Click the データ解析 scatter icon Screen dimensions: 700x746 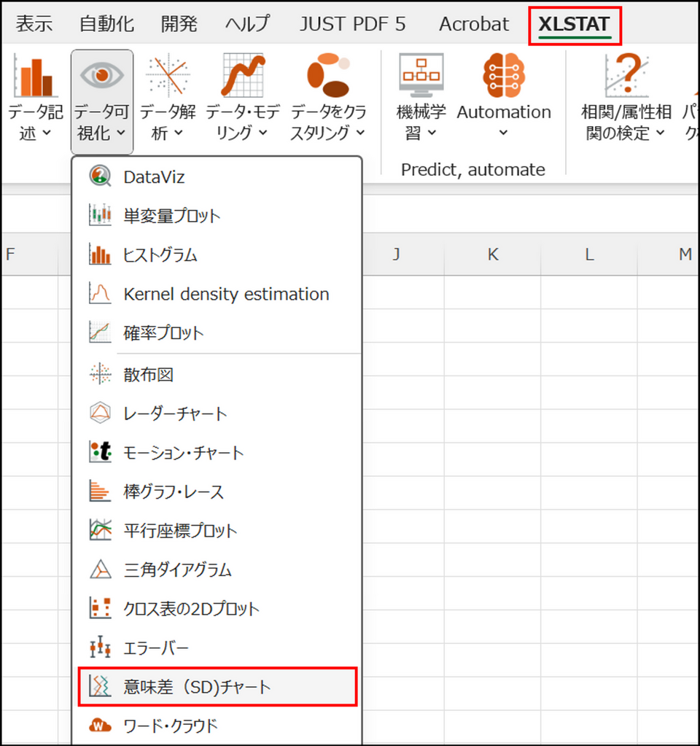(168, 75)
